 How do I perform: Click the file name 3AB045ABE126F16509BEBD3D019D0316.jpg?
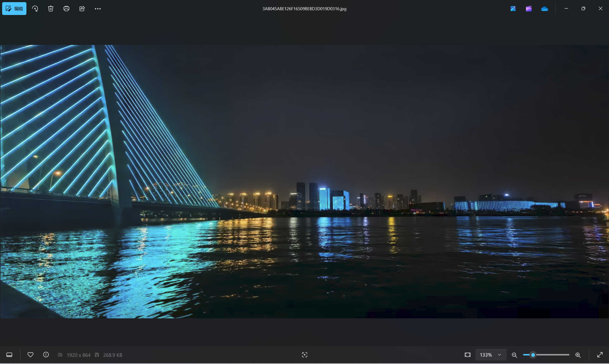(304, 9)
